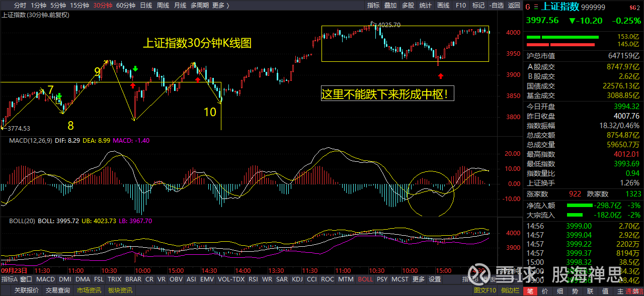Select the 势 trend tab in side panel
Viewport: 644px width, 296px height.
576,291
